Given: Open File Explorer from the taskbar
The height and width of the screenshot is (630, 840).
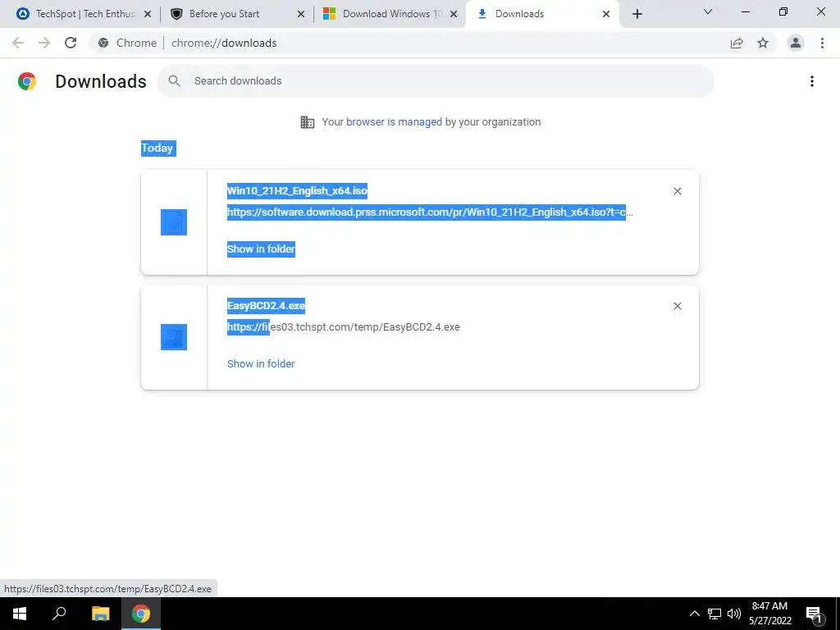Looking at the screenshot, I should [x=100, y=614].
